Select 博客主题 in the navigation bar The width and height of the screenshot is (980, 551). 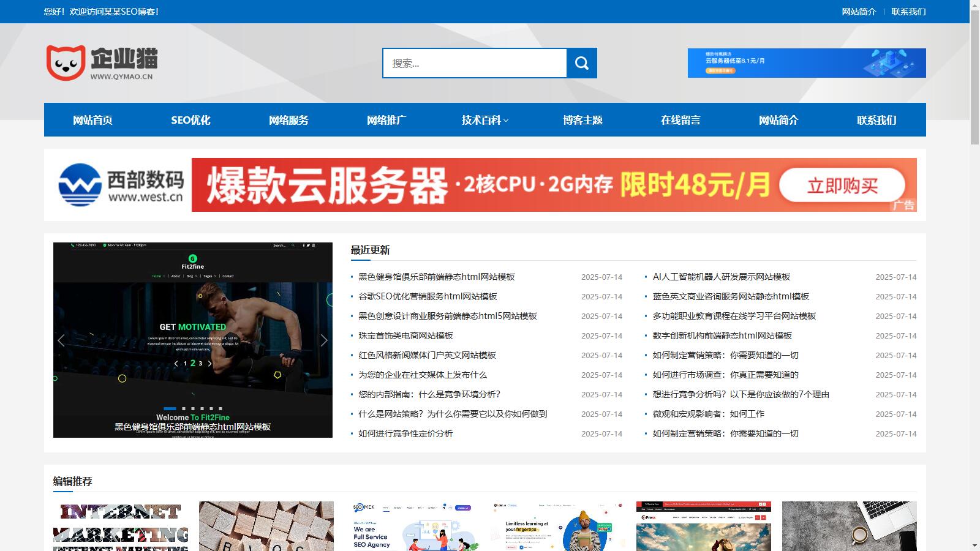coord(582,120)
